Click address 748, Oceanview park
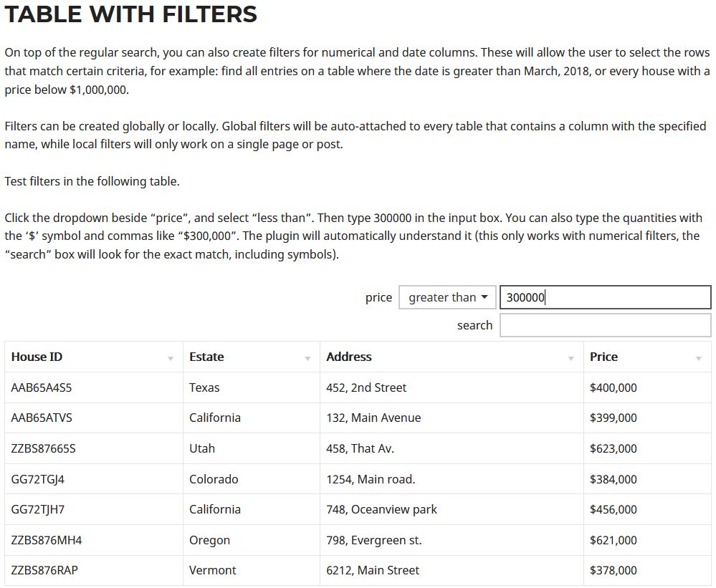This screenshot has width=716, height=588. point(381,509)
